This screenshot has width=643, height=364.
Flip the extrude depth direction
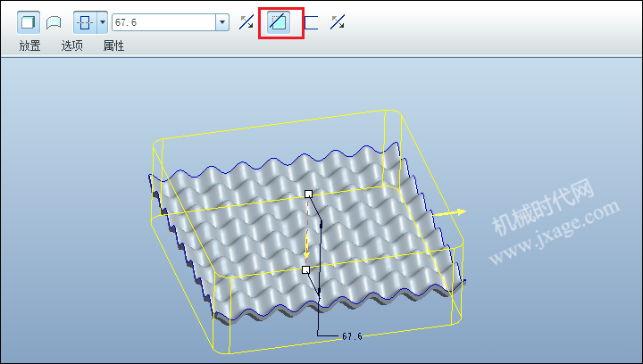(x=246, y=22)
